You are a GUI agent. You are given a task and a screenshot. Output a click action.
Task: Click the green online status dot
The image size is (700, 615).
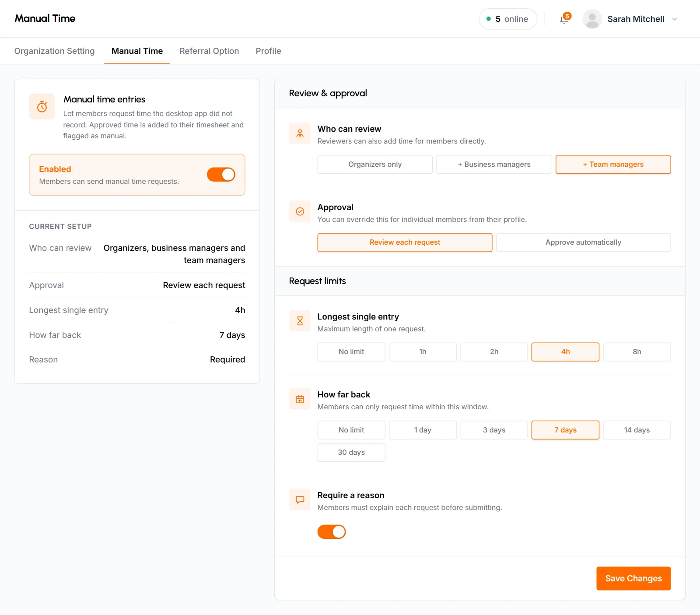[489, 19]
